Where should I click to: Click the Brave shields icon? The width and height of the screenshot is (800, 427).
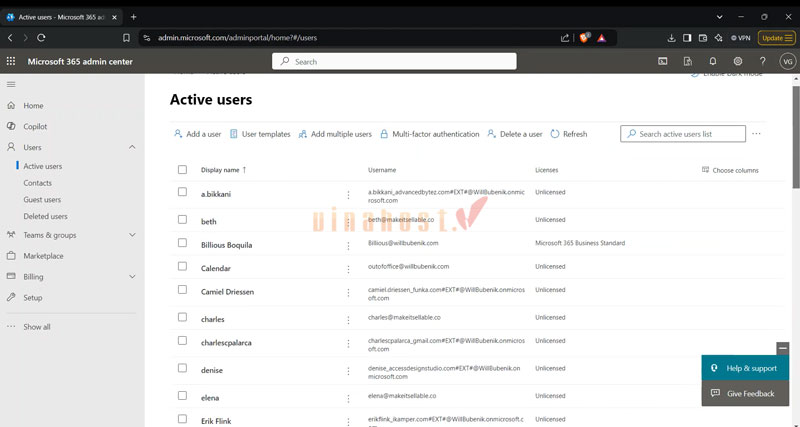(584, 38)
